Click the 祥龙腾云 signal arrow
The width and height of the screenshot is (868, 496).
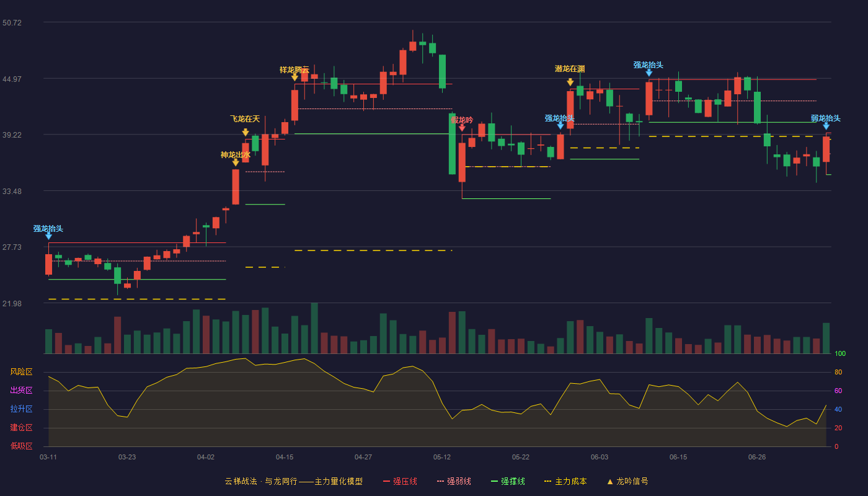pyautogui.click(x=295, y=77)
